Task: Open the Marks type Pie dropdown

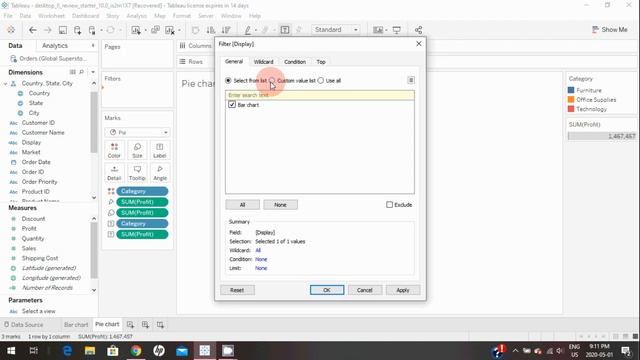Action: coord(138,132)
